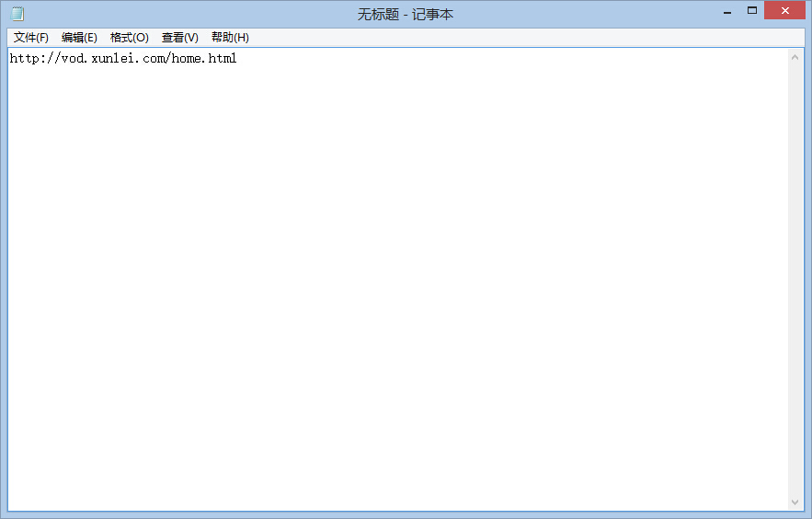Viewport: 812px width, 519px height.
Task: Minimize the Notepad window
Action: point(727,12)
